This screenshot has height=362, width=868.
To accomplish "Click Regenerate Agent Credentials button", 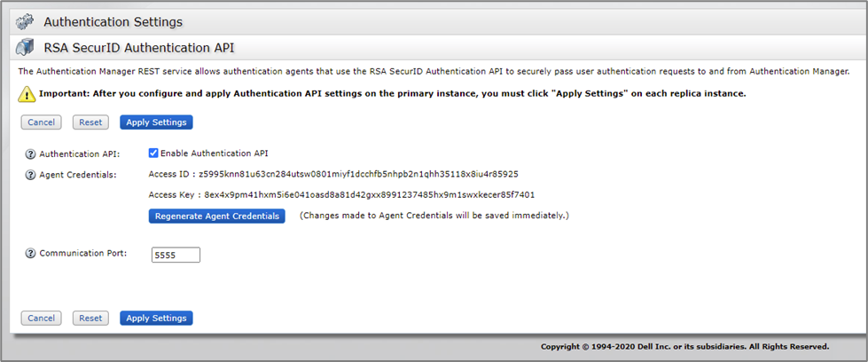I will tap(217, 216).
